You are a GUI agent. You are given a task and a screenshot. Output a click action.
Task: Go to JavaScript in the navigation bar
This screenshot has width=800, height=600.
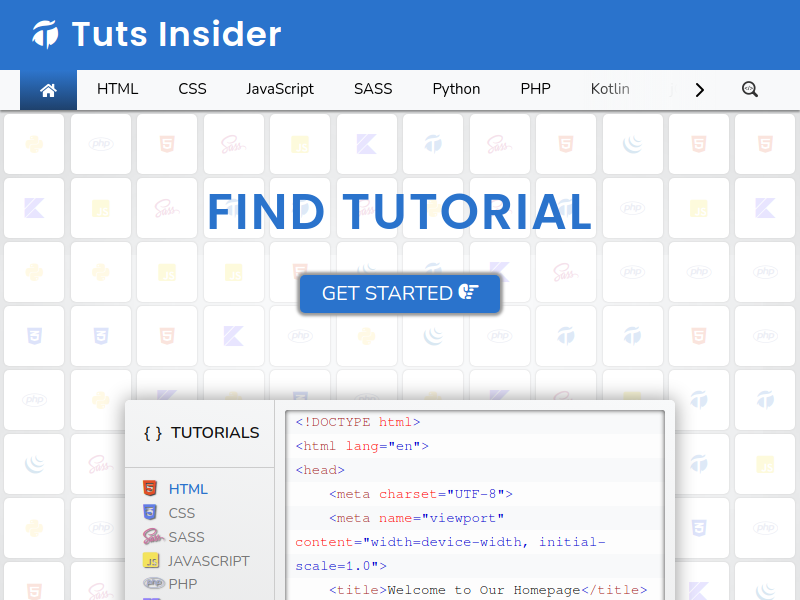tap(280, 89)
